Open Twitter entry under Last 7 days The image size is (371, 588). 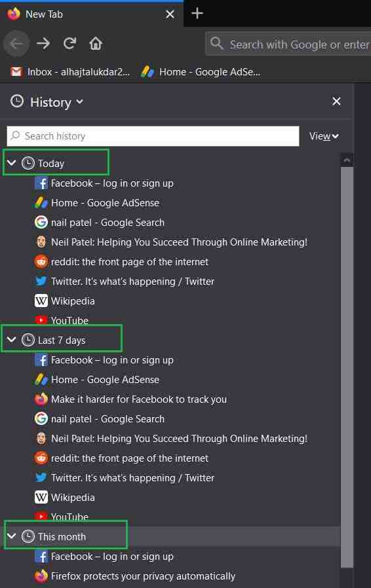(x=125, y=478)
